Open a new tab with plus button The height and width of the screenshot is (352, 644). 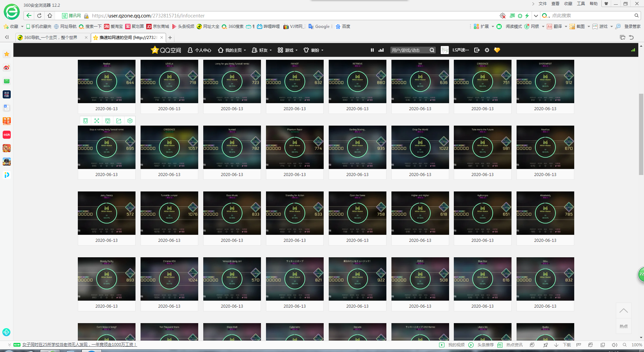pyautogui.click(x=170, y=38)
